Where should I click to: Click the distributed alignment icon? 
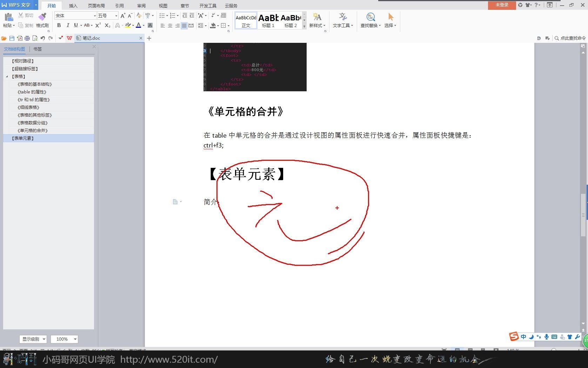point(191,26)
